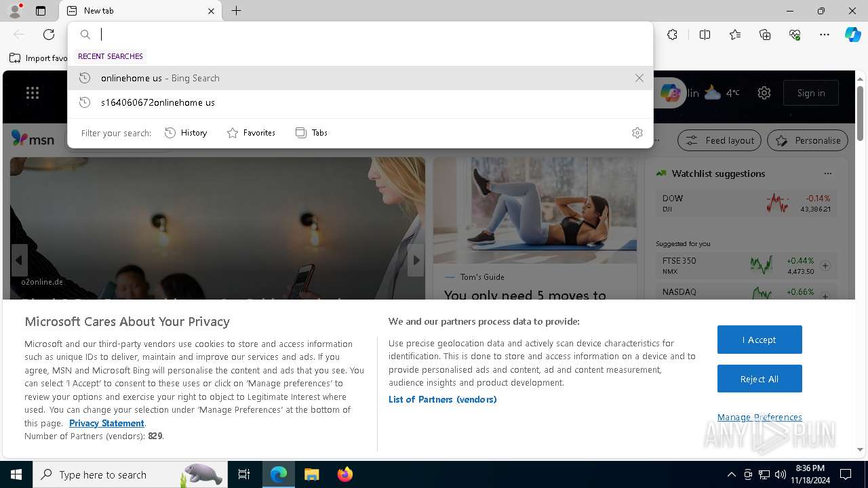
Task: Open the Feed layout options
Action: [719, 140]
